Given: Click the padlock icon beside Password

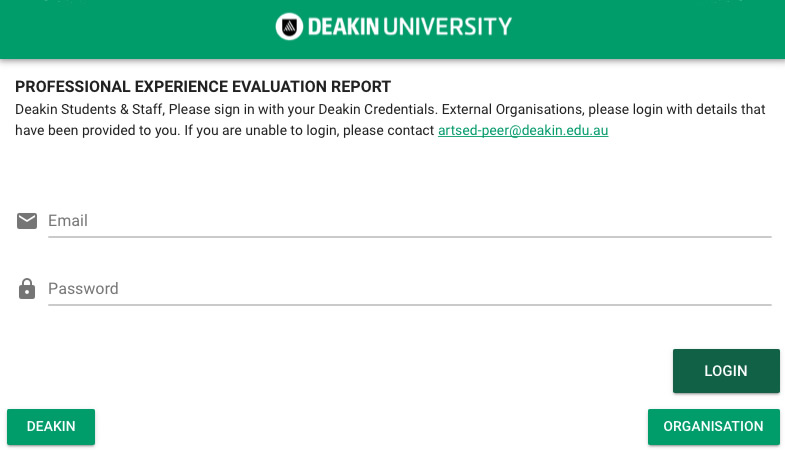Looking at the screenshot, I should [27, 289].
